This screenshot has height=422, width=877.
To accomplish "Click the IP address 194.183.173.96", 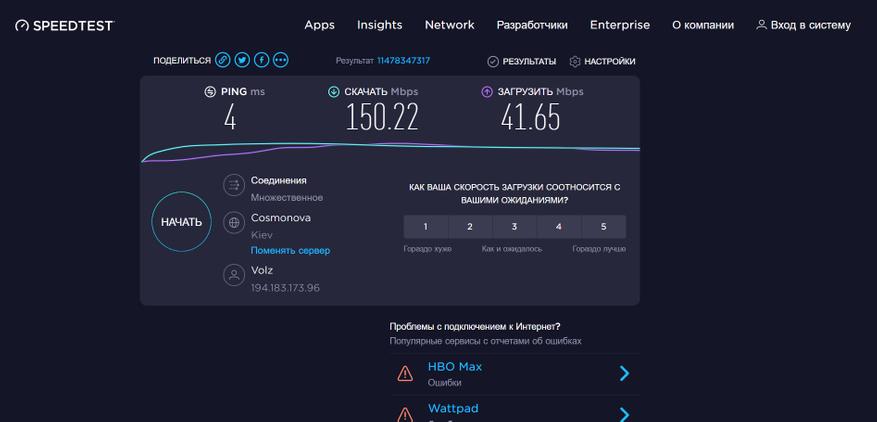I will click(x=285, y=288).
